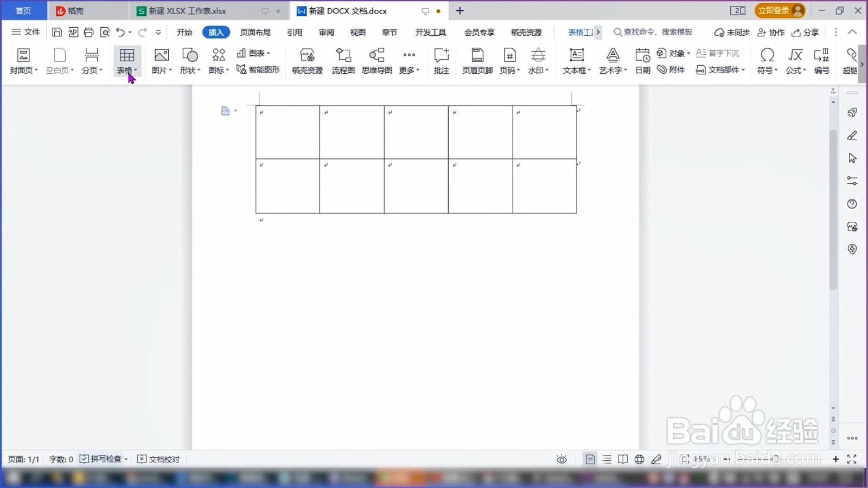Add a comment with 批注

point(441,61)
